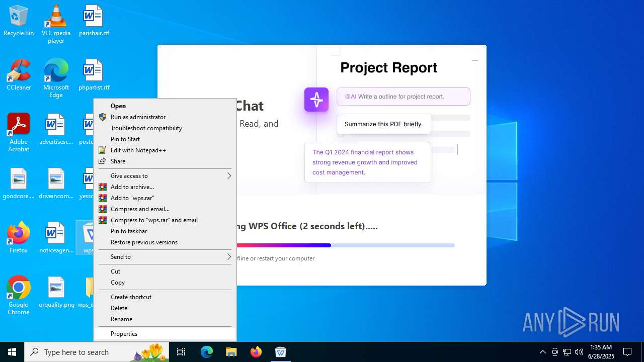This screenshot has height=362, width=644.
Task: Open Edge from the taskbar
Action: 207,352
